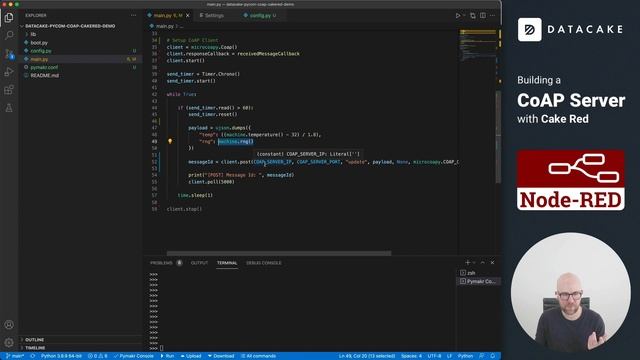This screenshot has height=360, width=640.
Task: Select the Python 3.8.9 64-bit interpreter
Action: pyautogui.click(x=61, y=356)
